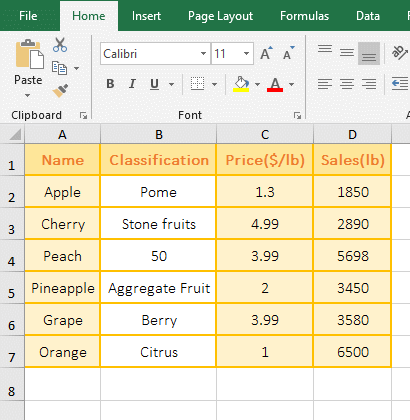Open the Font settings dialog launcher
Viewport: 410px width, 420px height.
point(297,116)
